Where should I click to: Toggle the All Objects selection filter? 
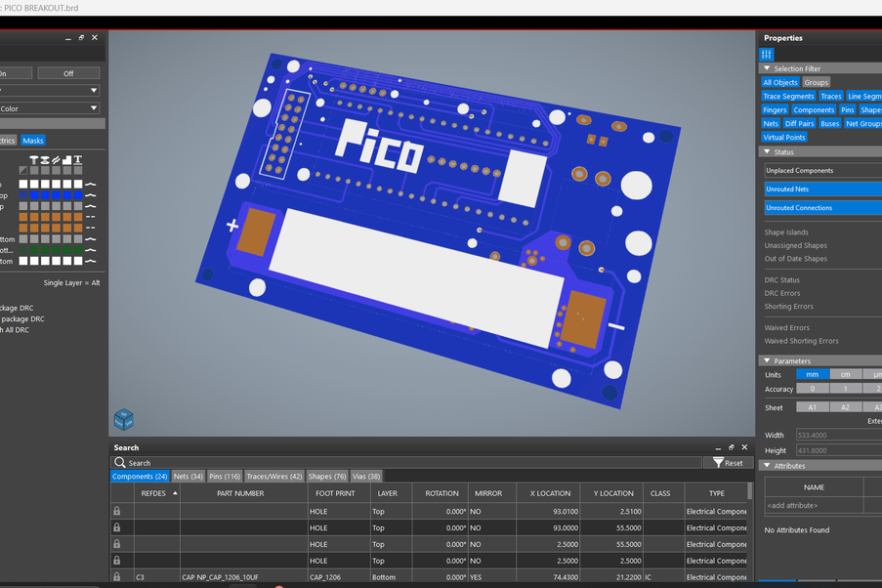coord(780,82)
